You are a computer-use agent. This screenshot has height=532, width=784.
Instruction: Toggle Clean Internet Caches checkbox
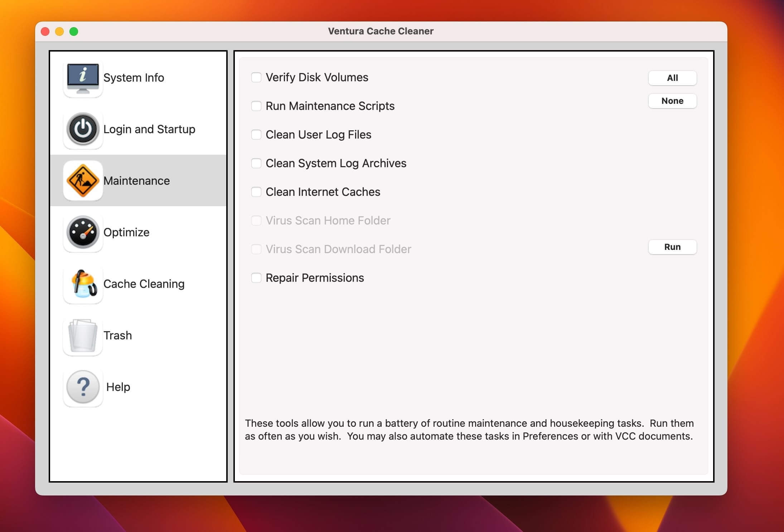[x=256, y=192]
